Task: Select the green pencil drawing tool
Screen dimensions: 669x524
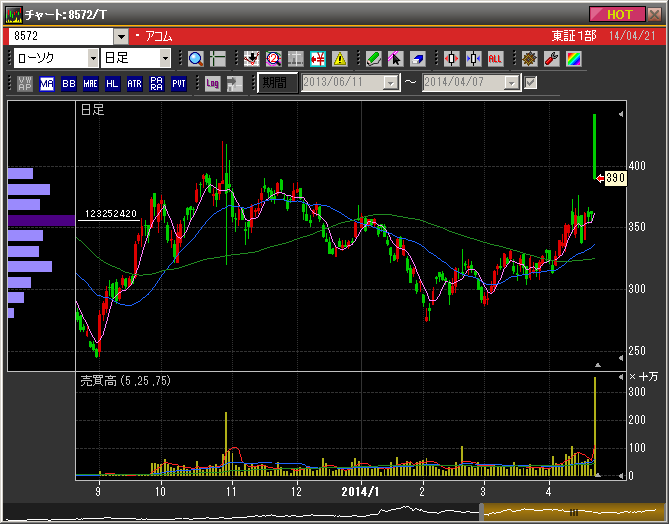Action: pos(373,59)
